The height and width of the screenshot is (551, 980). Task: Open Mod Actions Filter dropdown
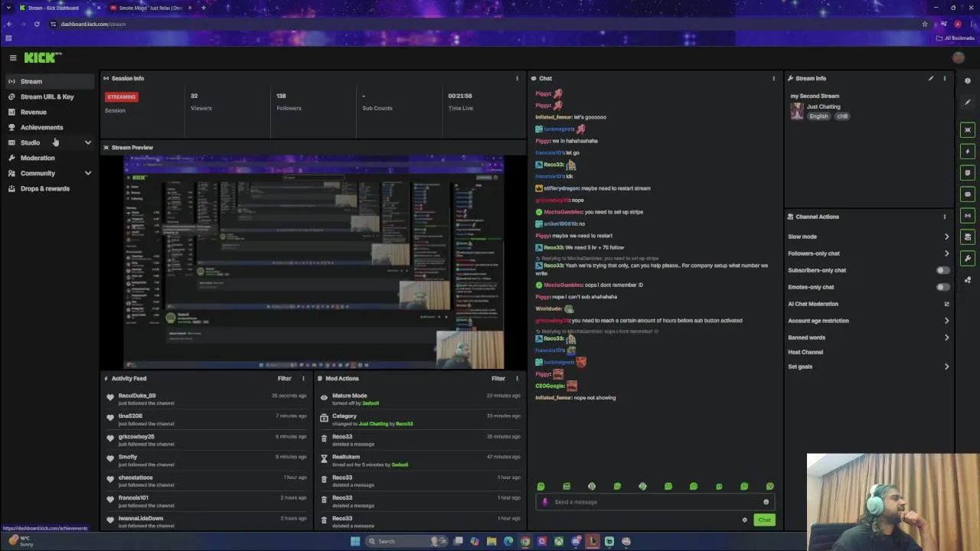pyautogui.click(x=498, y=378)
